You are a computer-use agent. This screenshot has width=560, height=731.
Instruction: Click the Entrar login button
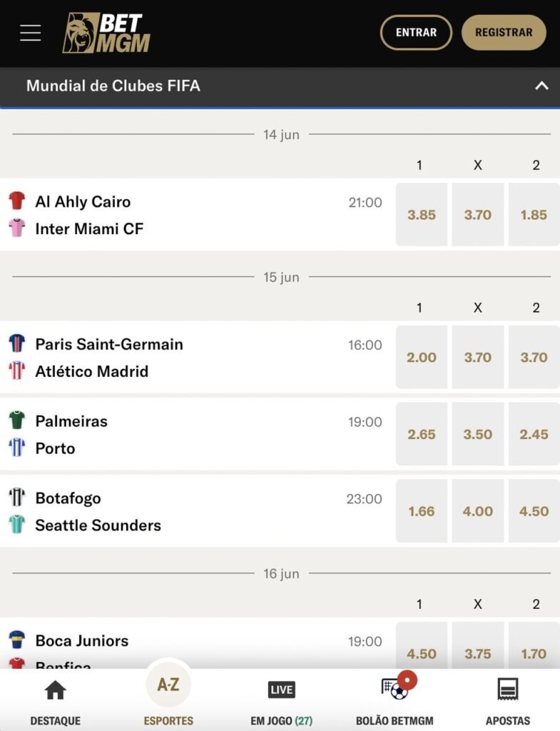point(416,33)
